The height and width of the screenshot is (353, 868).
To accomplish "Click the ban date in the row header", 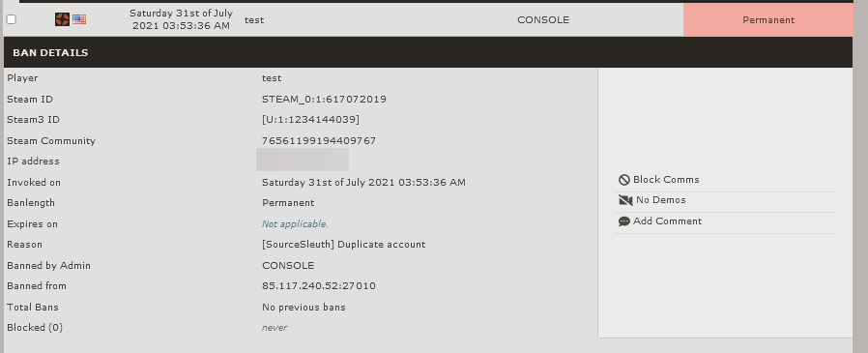I will coord(181,19).
